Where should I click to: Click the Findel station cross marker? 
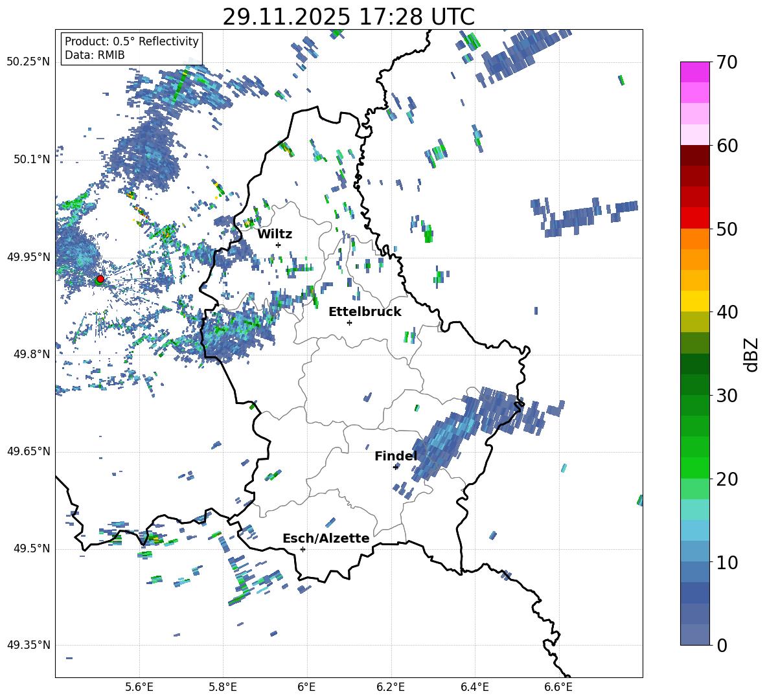(396, 467)
